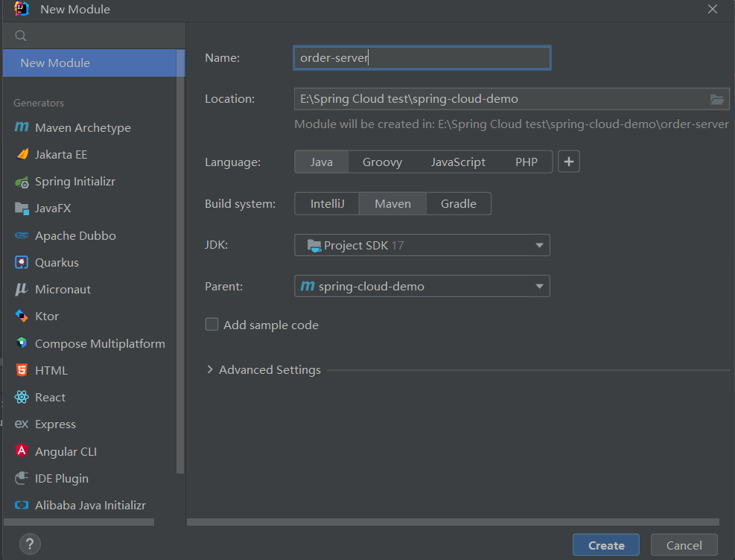
Task: Select Apache Dubbo generator label
Action: coord(75,236)
